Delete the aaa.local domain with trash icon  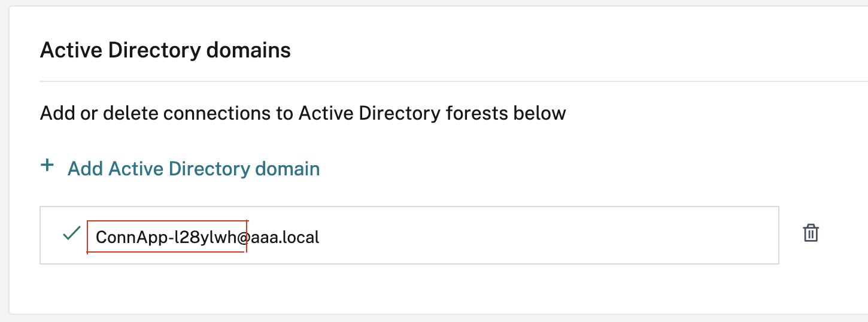811,233
